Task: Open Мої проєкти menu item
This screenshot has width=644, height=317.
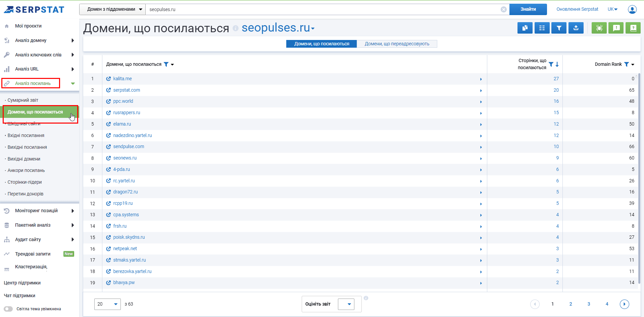Action: [28, 26]
